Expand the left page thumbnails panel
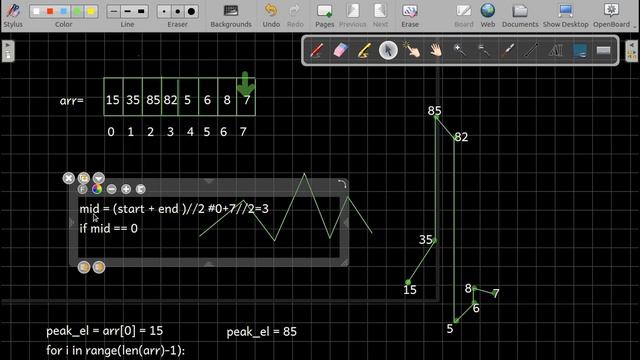This screenshot has width=640, height=360. (x=8, y=51)
